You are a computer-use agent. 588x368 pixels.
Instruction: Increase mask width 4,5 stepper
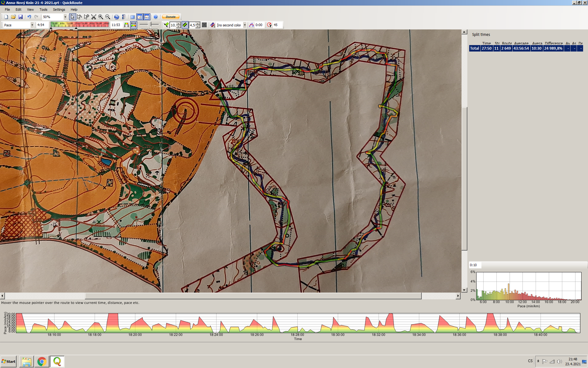click(x=198, y=24)
